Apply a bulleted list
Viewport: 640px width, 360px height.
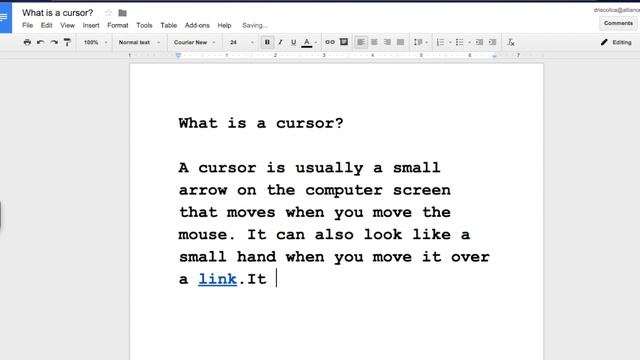[x=460, y=42]
